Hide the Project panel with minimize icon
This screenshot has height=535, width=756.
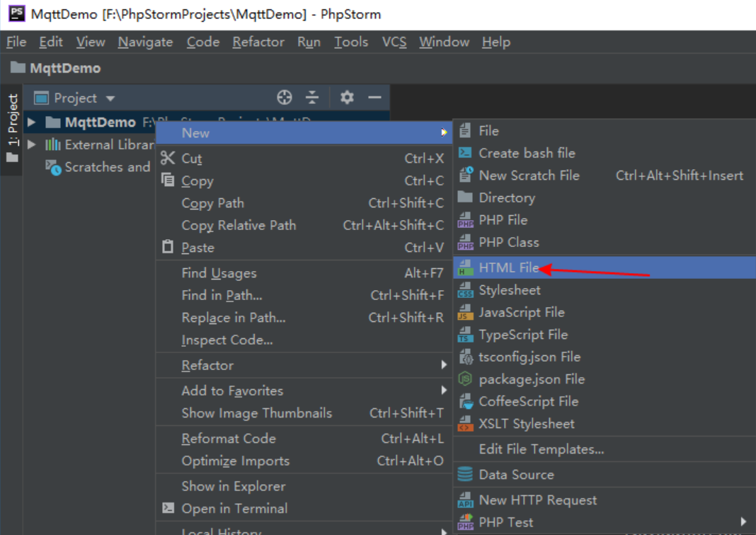[374, 98]
